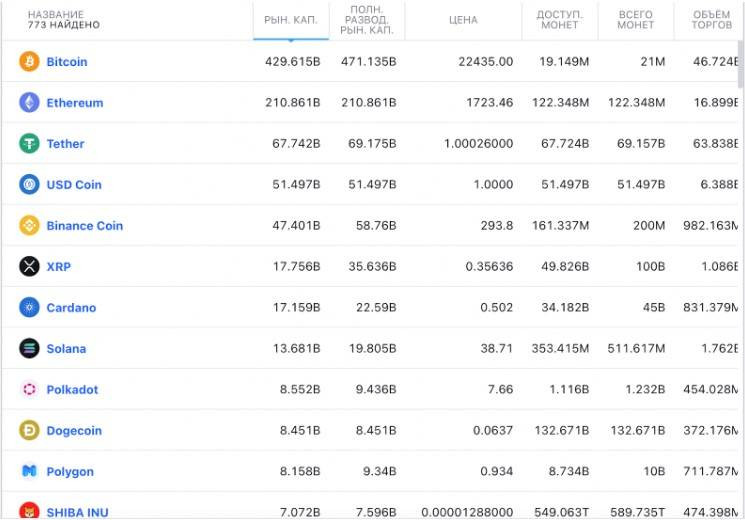745x520 pixels.
Task: Select Bitcoin total coins 21M
Action: 653,62
